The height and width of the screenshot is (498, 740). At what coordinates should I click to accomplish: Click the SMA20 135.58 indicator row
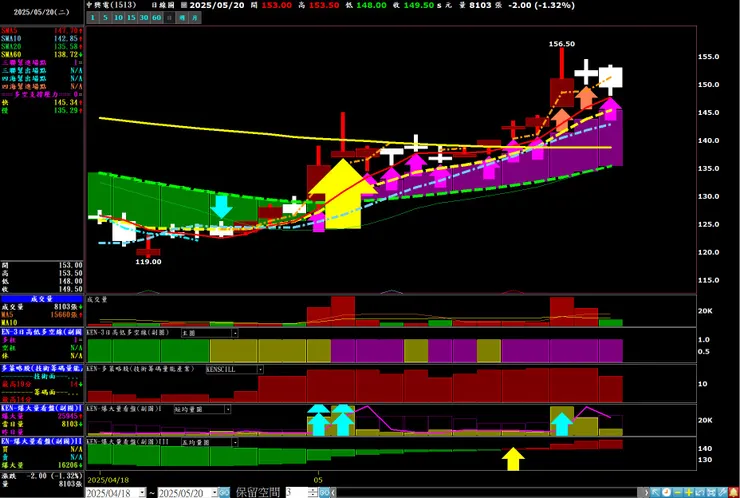pyautogui.click(x=42, y=46)
